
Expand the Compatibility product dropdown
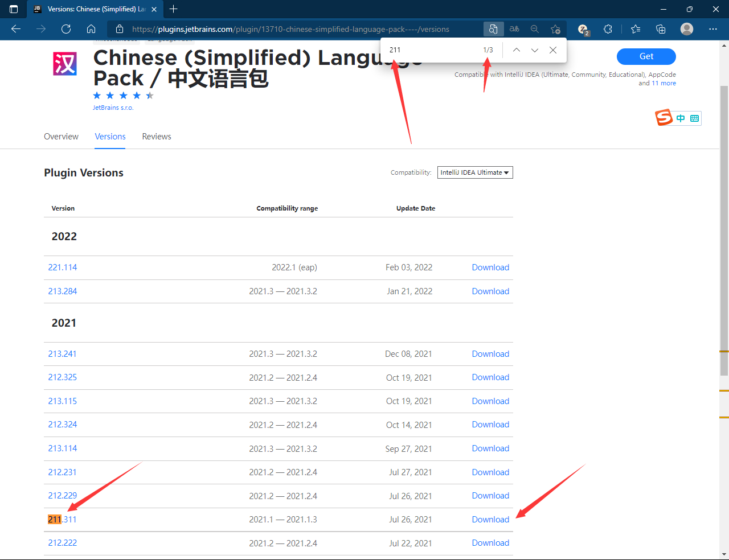475,172
